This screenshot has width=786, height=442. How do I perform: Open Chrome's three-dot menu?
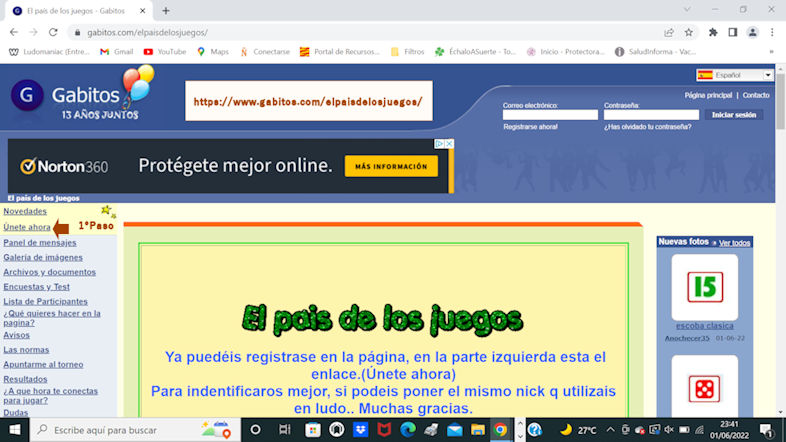[x=772, y=32]
